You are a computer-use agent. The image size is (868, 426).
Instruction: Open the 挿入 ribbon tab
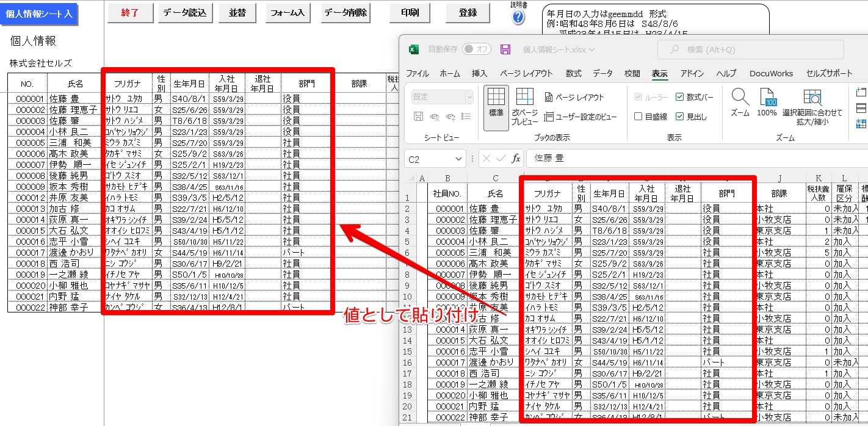click(480, 73)
